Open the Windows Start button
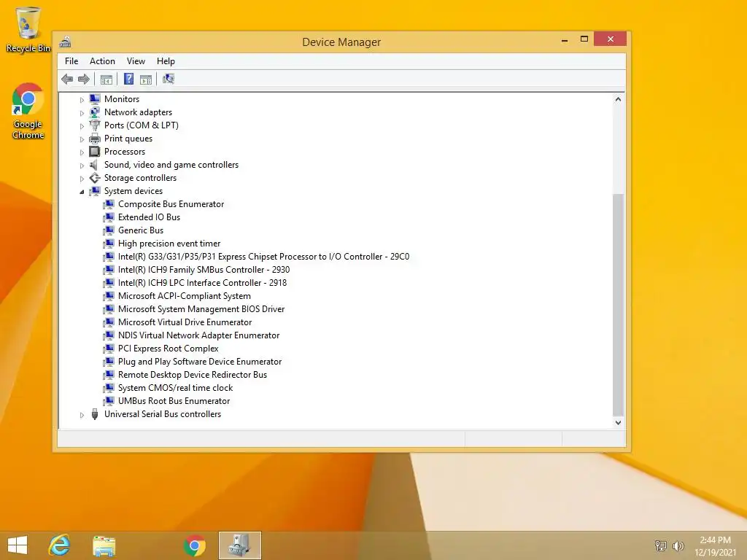The width and height of the screenshot is (747, 560). [x=18, y=545]
